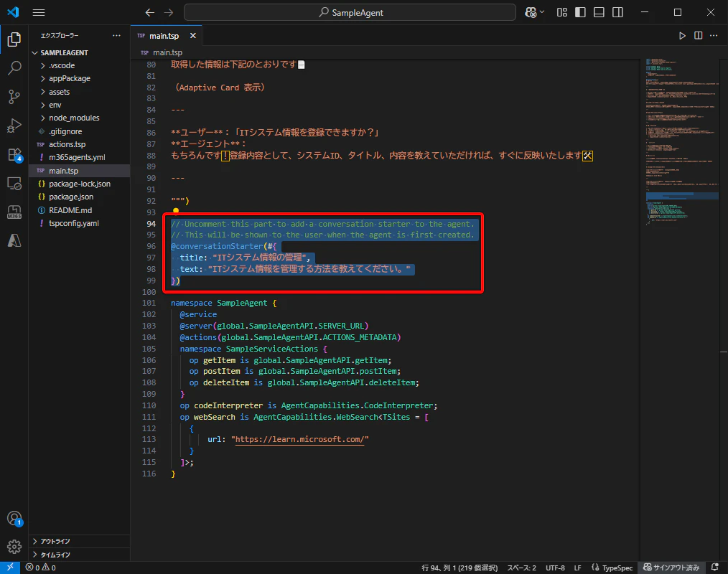Screen dimensions: 728x574
Task: Click line and column indicator 行 94
Action: 459,568
